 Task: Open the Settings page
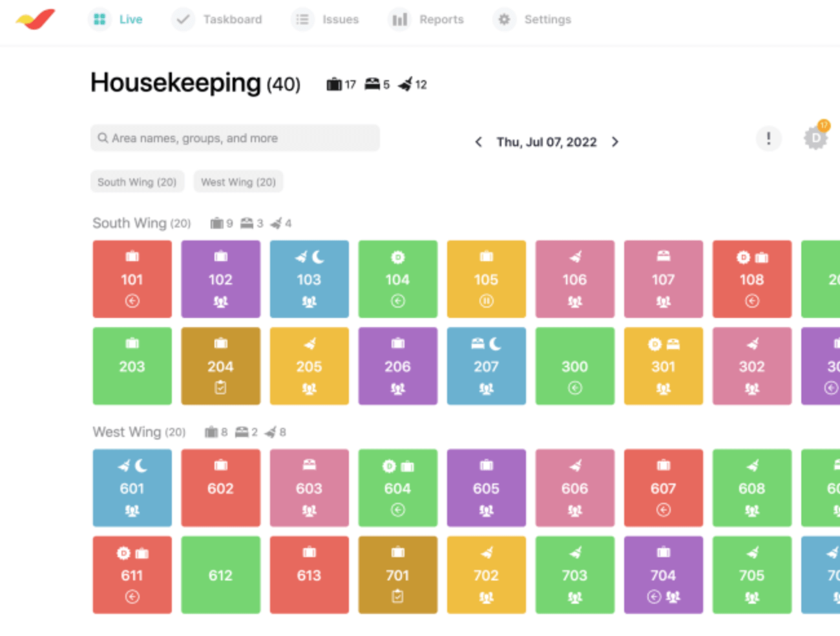532,19
